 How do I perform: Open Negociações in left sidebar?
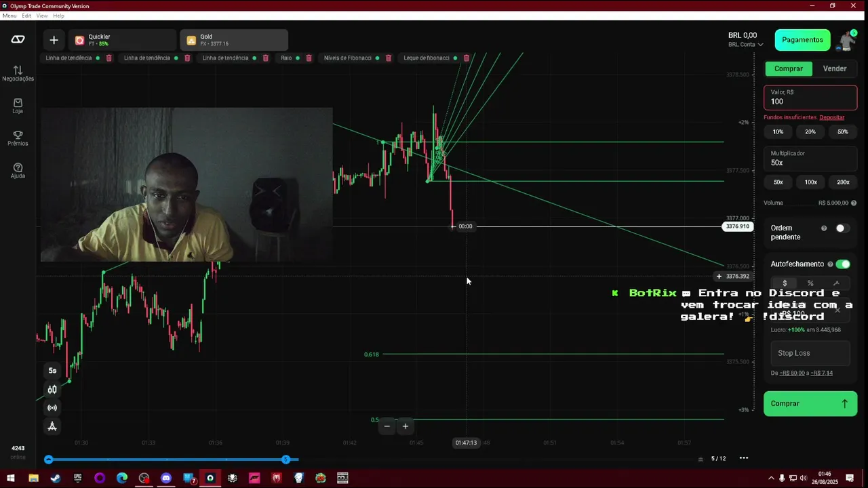18,73
